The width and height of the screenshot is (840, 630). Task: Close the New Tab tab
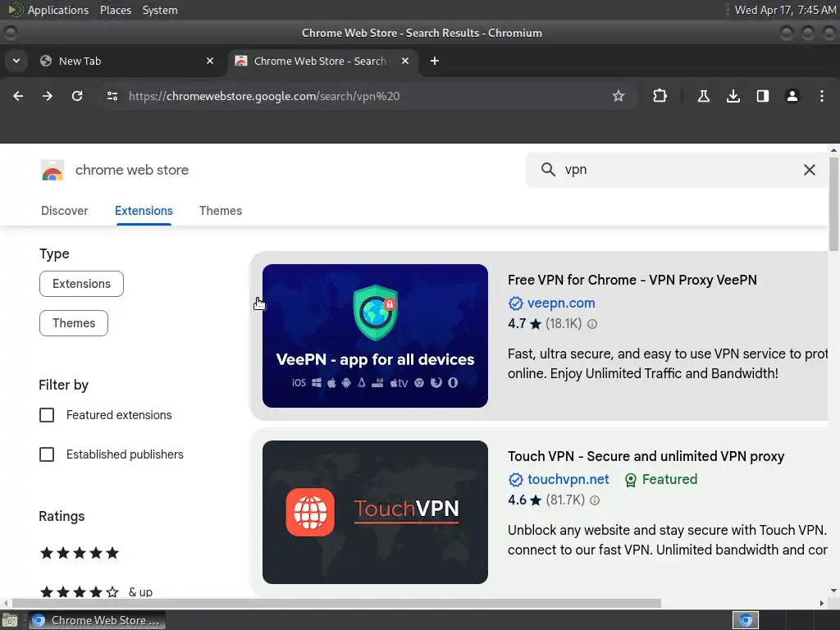[x=210, y=61]
